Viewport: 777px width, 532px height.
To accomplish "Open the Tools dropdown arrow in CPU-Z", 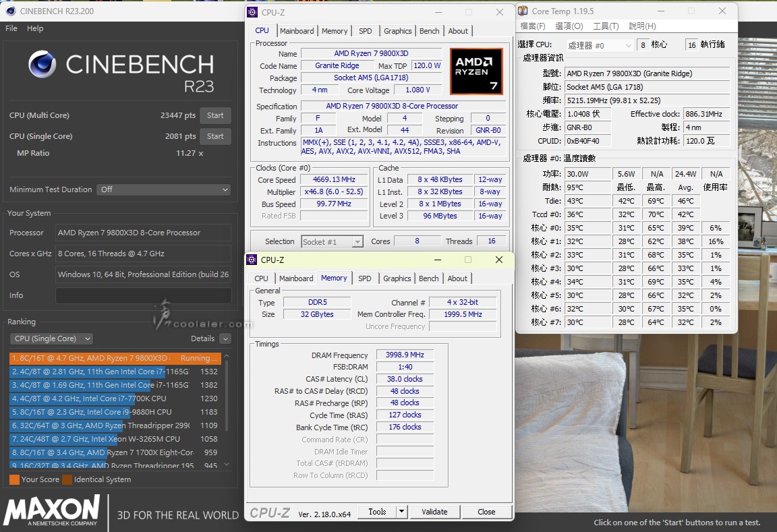I will coord(401,512).
